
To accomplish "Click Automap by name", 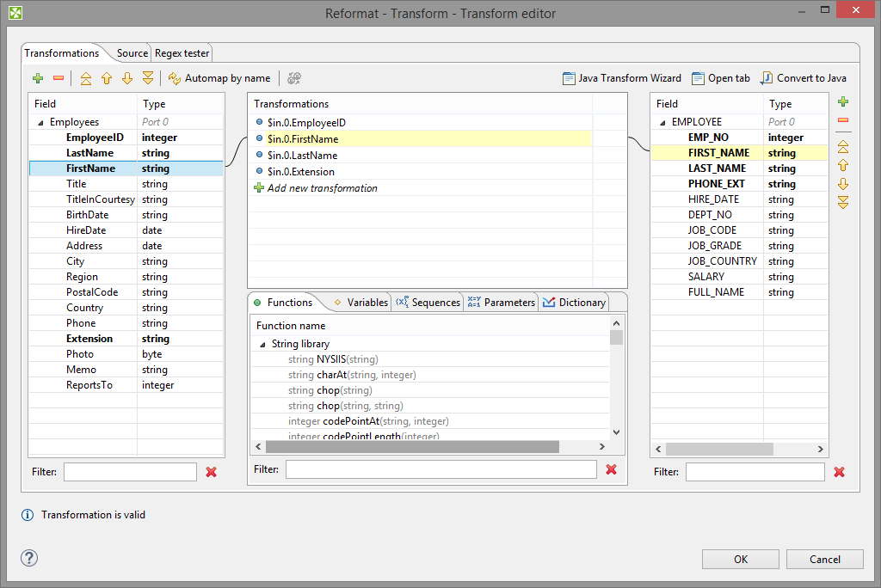I will (x=219, y=78).
